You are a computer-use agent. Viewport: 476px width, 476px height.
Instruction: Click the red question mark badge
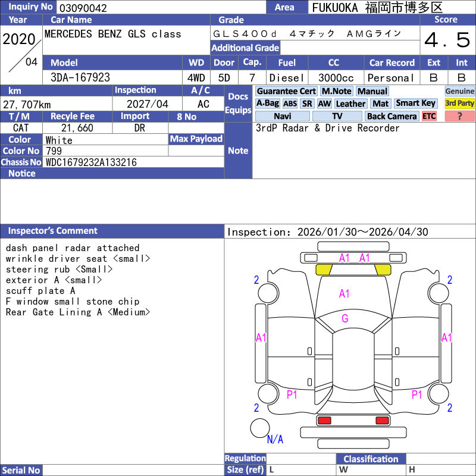(x=459, y=117)
